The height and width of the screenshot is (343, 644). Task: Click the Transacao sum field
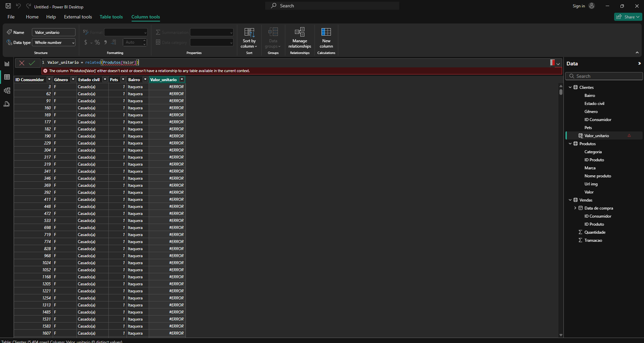[593, 240]
